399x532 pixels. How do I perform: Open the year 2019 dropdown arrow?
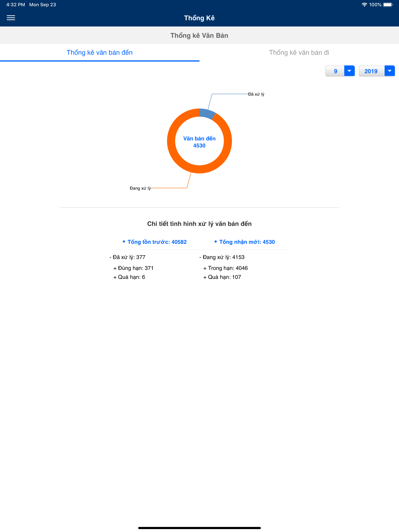point(390,71)
